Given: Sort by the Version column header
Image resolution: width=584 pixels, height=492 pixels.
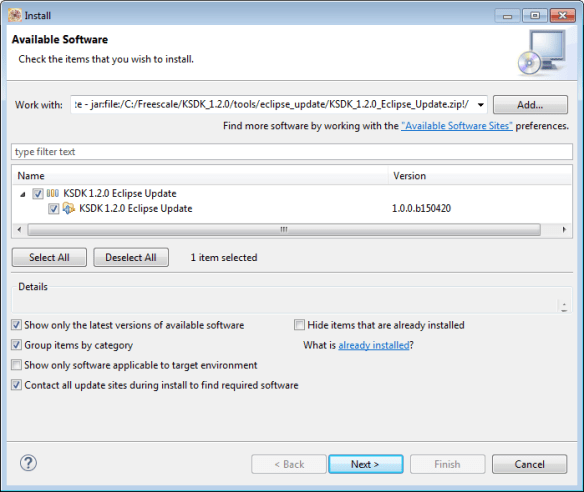Looking at the screenshot, I should 480,175.
